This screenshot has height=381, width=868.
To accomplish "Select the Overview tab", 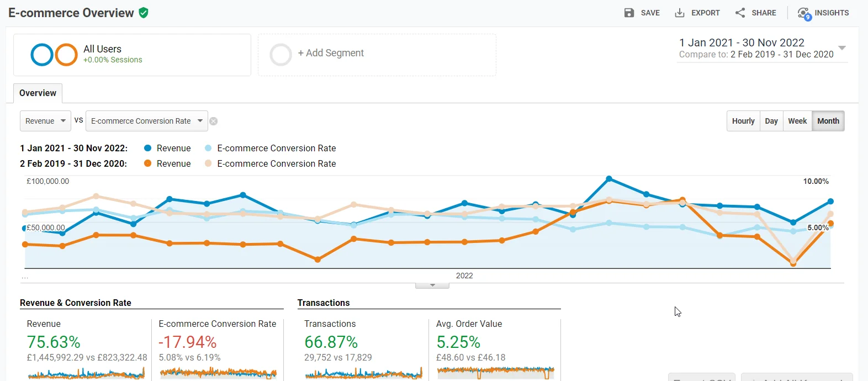I will coord(38,93).
